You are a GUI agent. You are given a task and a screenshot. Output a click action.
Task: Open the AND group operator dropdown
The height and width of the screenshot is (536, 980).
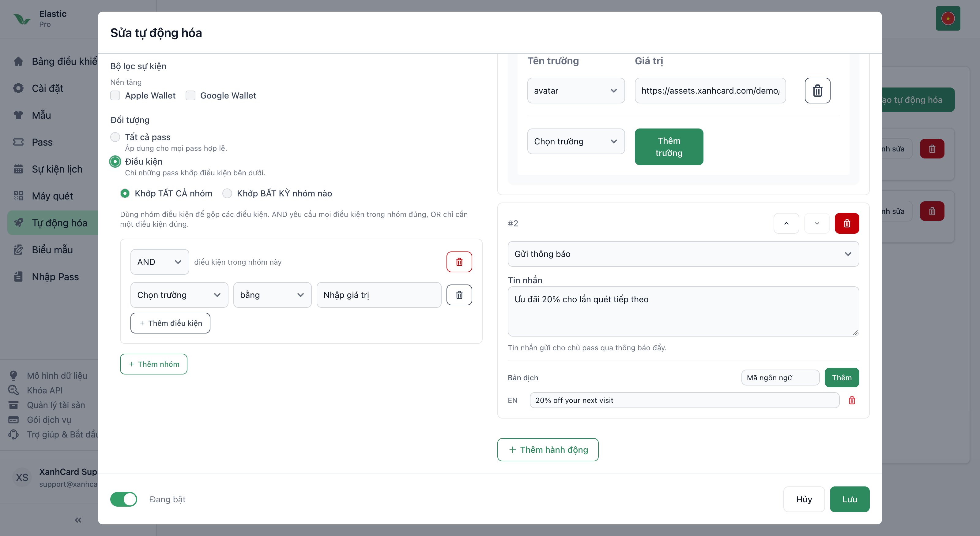159,262
